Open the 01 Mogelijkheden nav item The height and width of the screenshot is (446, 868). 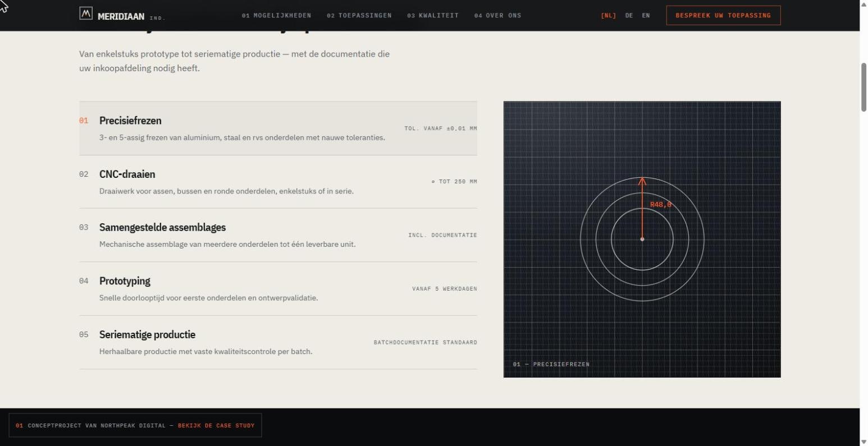276,16
